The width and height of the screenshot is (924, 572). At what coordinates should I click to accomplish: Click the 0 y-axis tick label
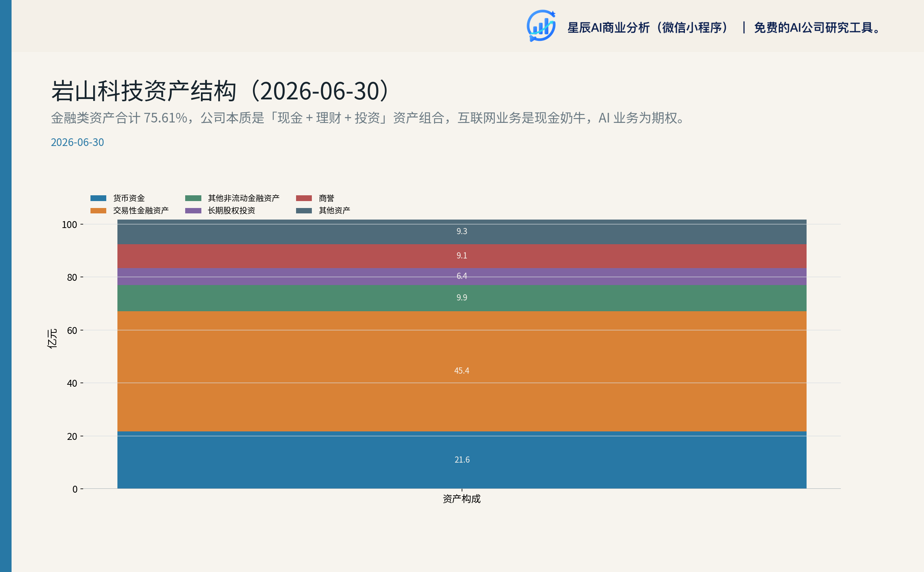click(x=75, y=489)
